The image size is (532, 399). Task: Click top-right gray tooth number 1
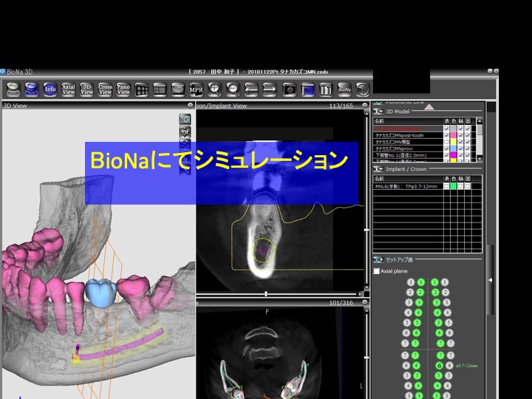[445, 282]
